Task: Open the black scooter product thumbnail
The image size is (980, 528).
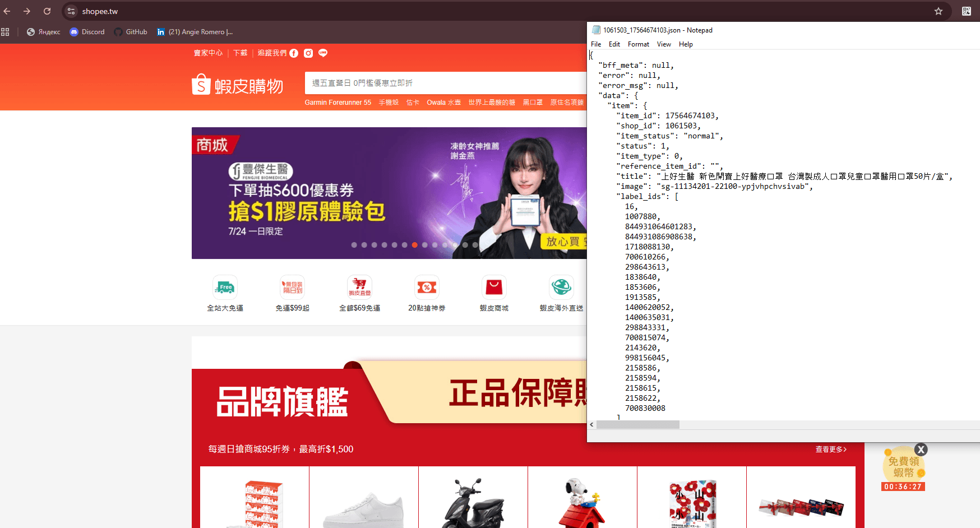Action: click(473, 498)
